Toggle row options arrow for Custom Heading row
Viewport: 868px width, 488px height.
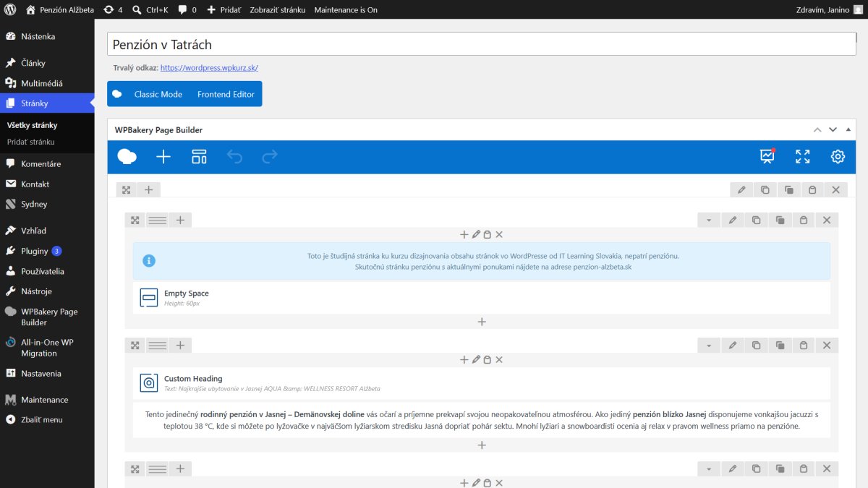709,346
